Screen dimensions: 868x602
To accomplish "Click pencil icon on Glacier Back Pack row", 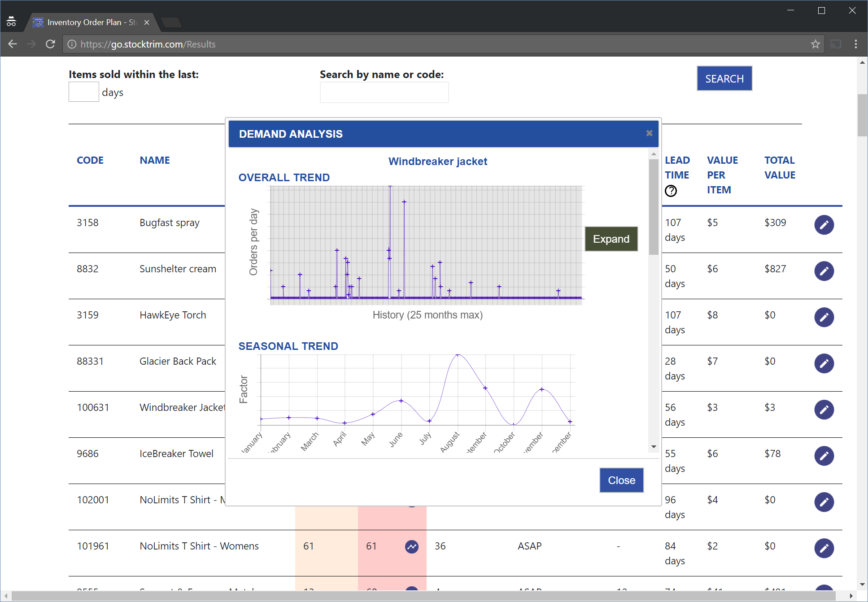I will [x=824, y=363].
